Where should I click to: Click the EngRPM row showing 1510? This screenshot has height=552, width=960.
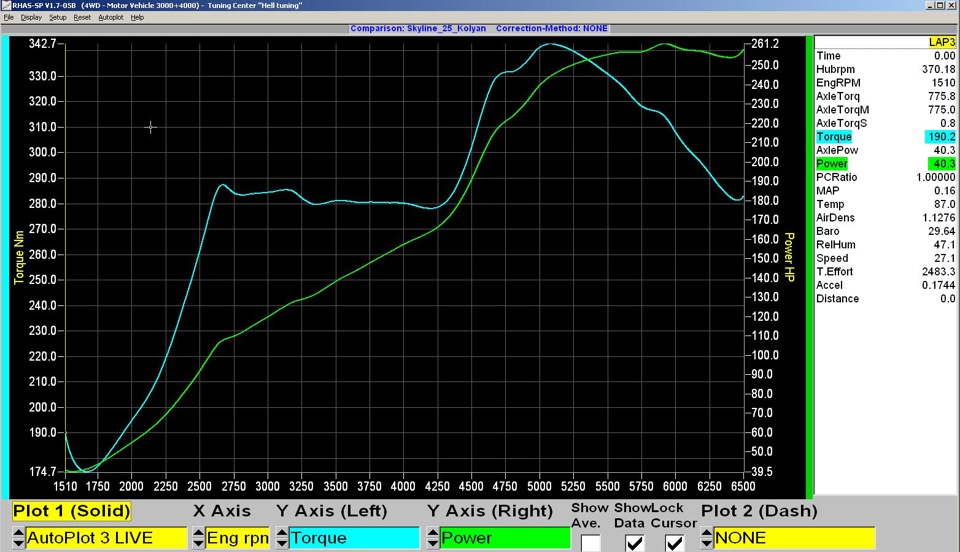(x=885, y=83)
